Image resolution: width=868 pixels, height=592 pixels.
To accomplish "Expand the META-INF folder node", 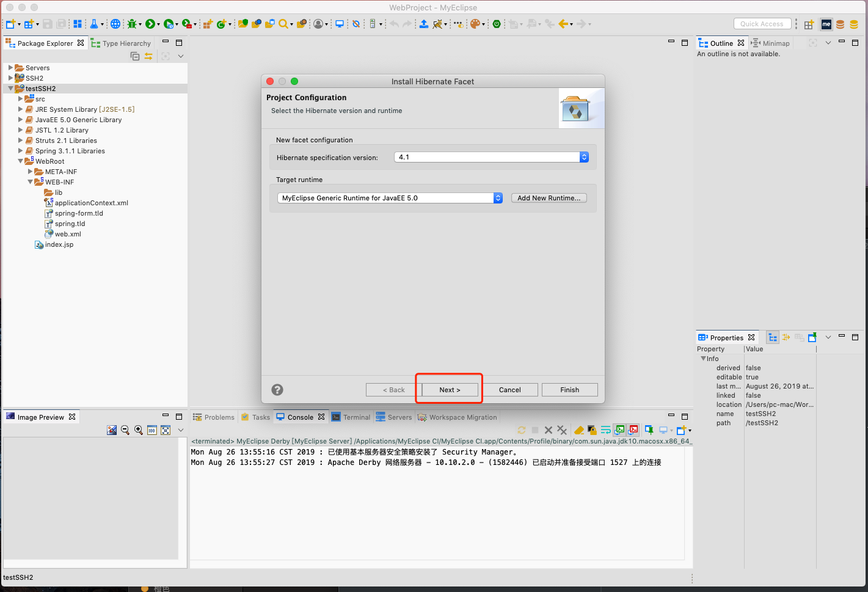I will coord(30,172).
